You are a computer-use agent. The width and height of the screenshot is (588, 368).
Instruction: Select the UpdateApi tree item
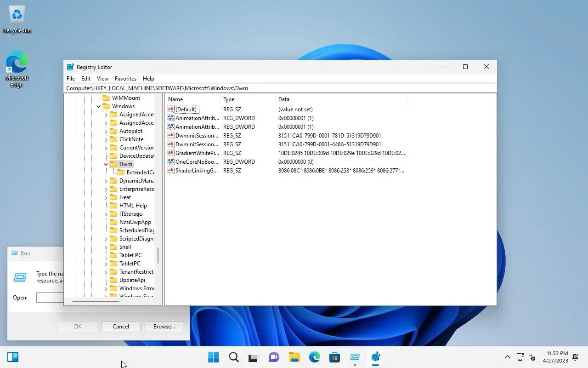pyautogui.click(x=132, y=280)
